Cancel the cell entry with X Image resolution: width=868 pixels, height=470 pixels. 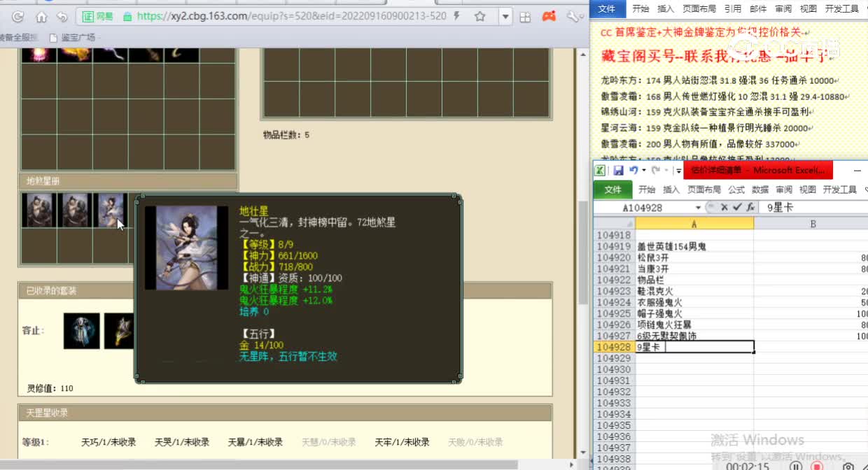point(724,208)
